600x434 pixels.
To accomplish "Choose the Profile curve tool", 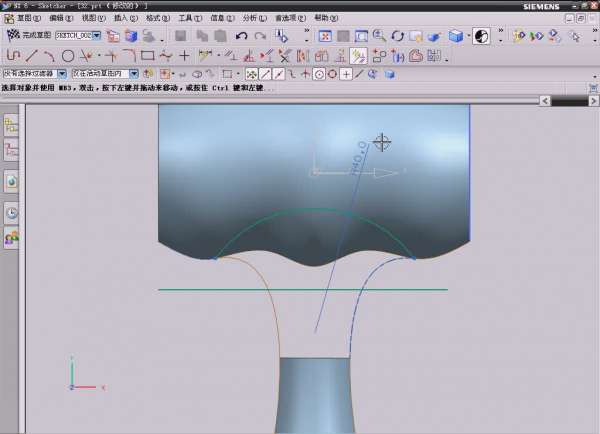I will pyautogui.click(x=13, y=55).
